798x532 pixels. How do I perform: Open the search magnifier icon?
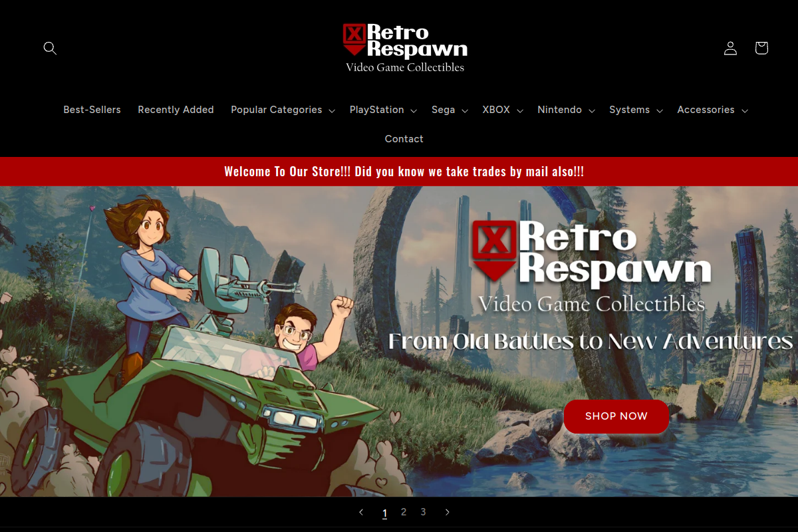click(x=50, y=48)
